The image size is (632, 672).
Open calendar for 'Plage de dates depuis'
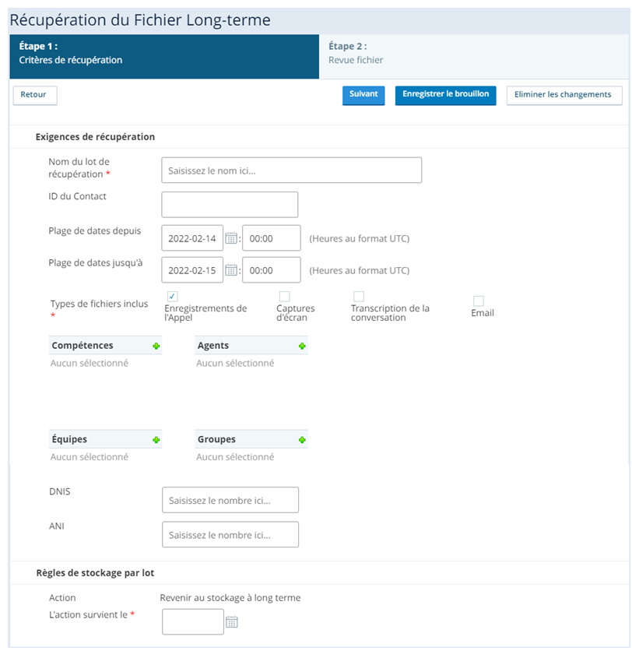click(230, 238)
